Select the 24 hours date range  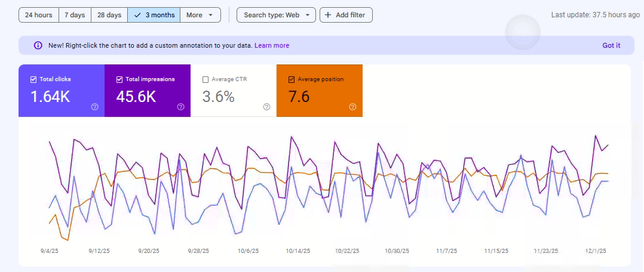[x=38, y=15]
